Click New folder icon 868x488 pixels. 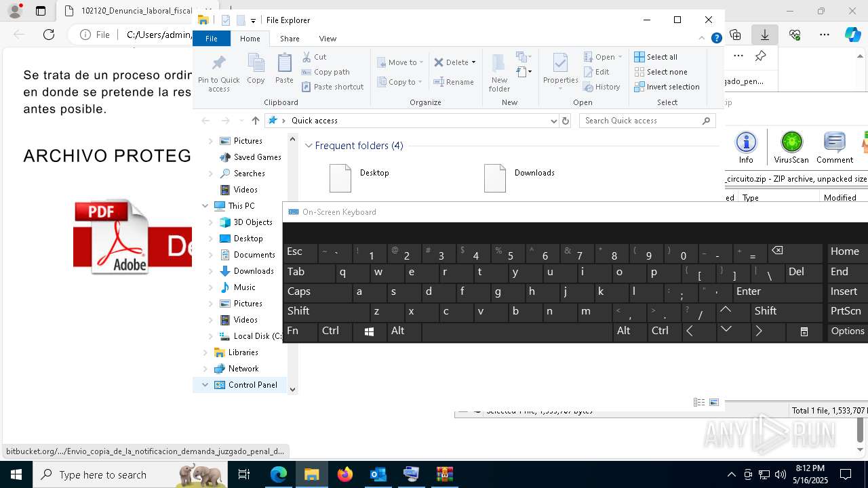coord(498,63)
